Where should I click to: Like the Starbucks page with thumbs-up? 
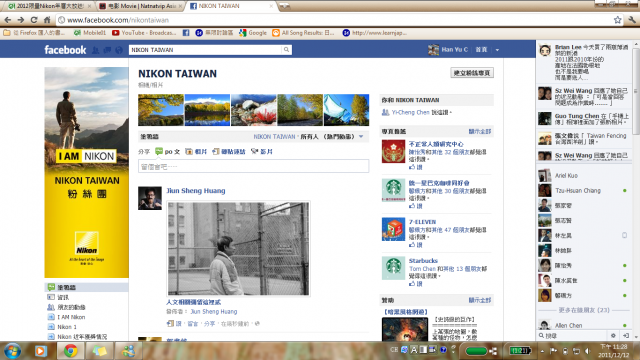tap(416, 284)
